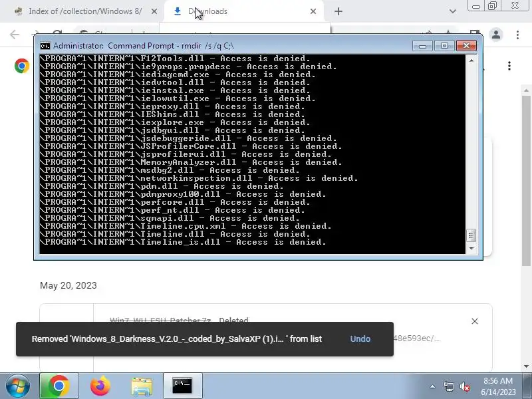Open Windows Explorer from the taskbar
The height and width of the screenshot is (399, 532).
[142, 386]
